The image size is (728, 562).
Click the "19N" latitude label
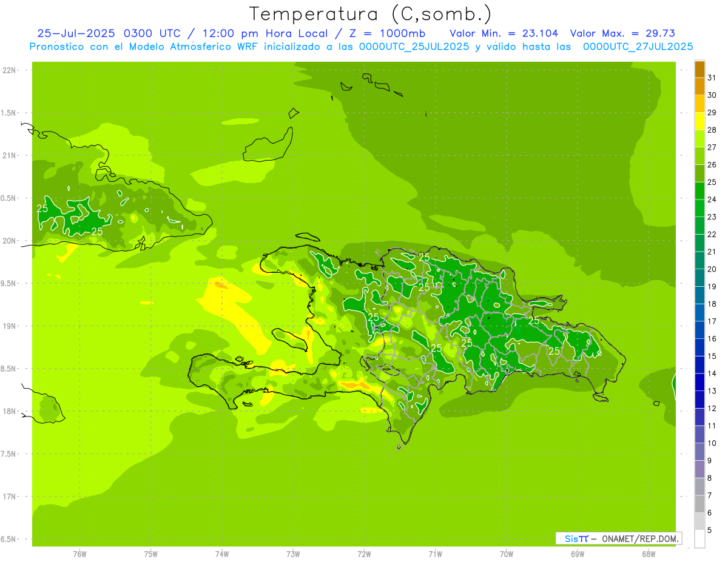pyautogui.click(x=10, y=326)
